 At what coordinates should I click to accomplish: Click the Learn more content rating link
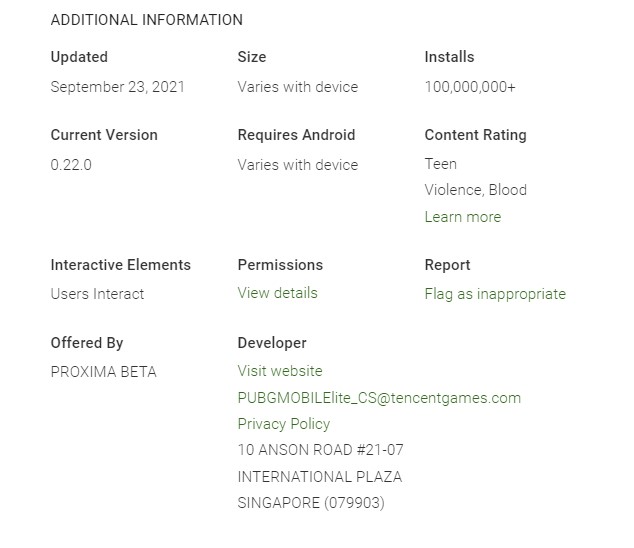(462, 217)
